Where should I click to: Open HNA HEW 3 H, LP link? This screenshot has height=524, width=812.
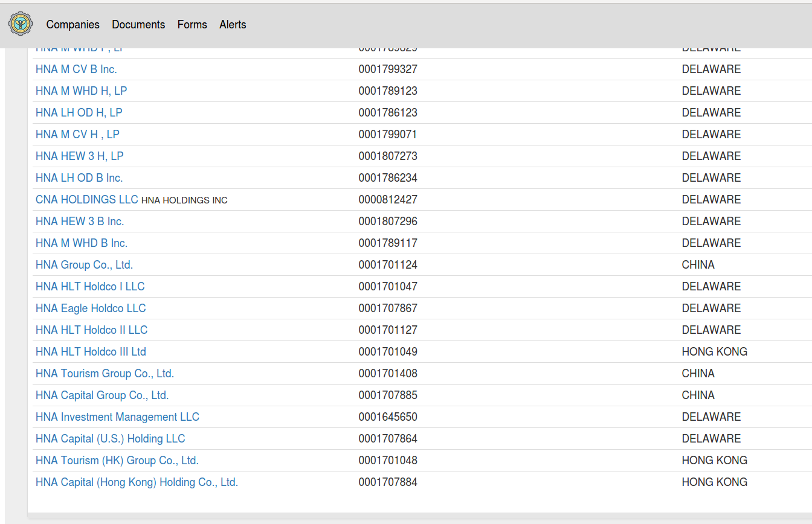click(79, 156)
